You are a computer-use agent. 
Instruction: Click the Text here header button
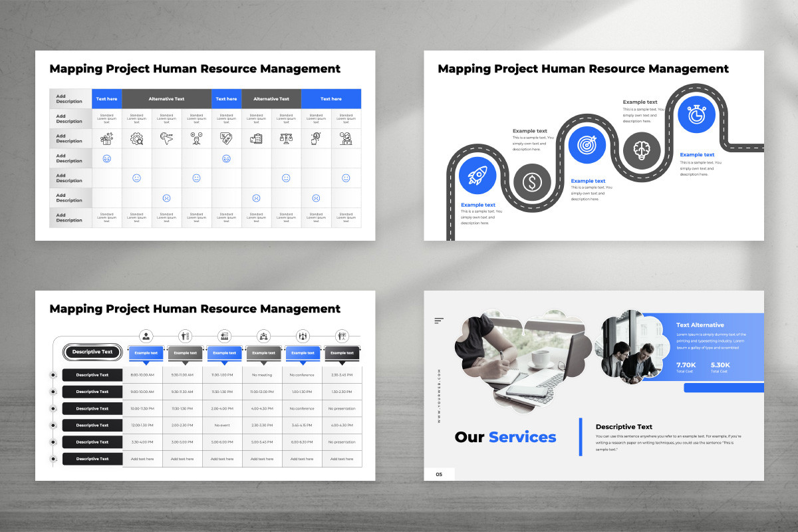point(106,99)
